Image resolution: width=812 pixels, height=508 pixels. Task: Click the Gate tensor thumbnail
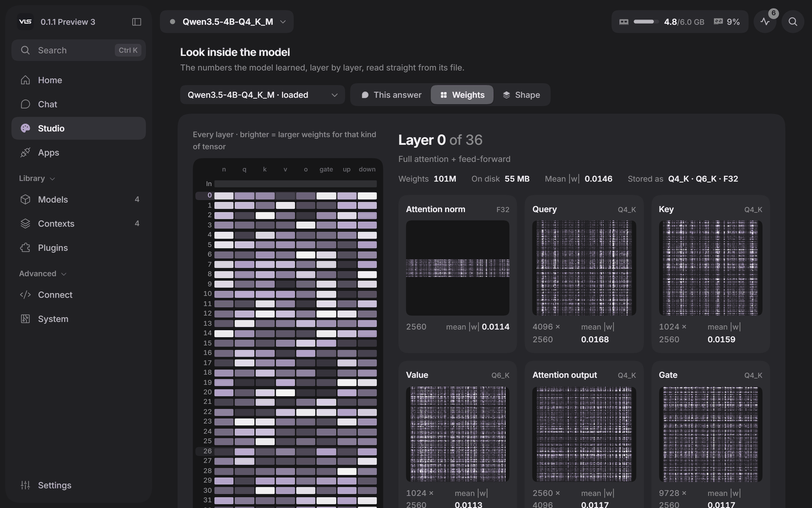[x=710, y=434]
